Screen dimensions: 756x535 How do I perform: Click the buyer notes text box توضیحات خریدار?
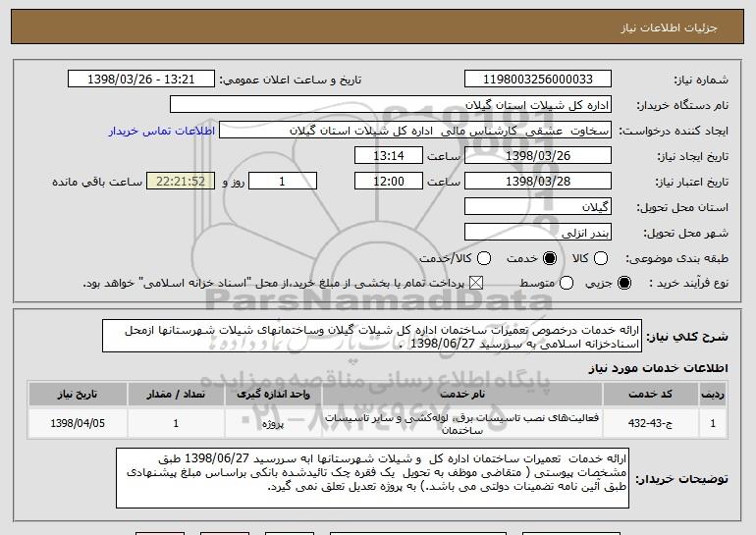372,478
